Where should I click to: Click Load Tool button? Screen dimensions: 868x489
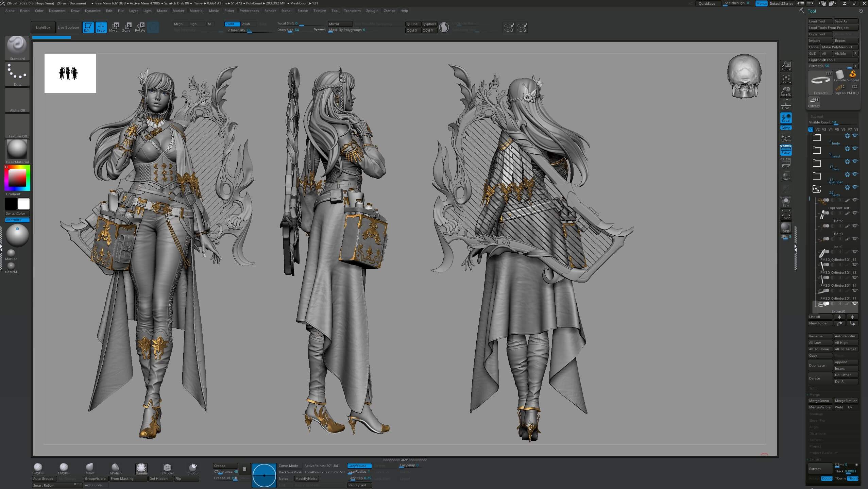[820, 21]
